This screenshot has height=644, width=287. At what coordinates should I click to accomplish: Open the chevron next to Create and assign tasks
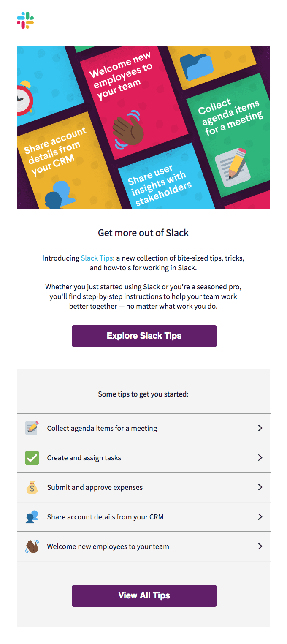point(260,458)
